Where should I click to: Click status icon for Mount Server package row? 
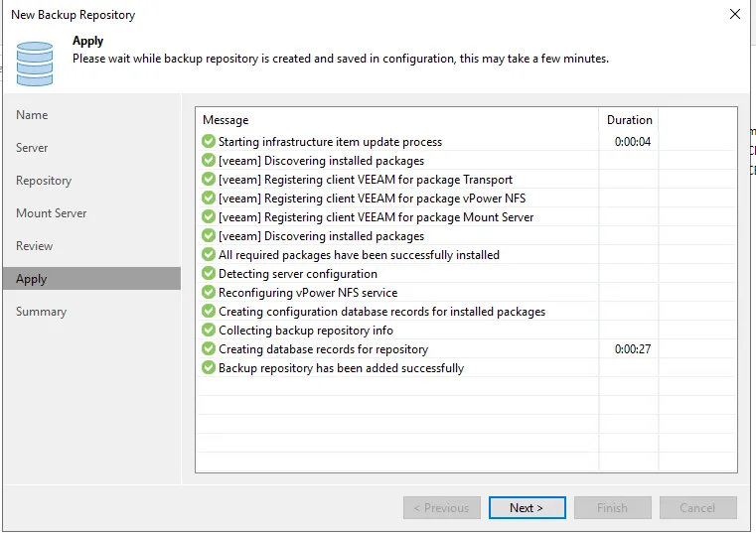click(209, 217)
